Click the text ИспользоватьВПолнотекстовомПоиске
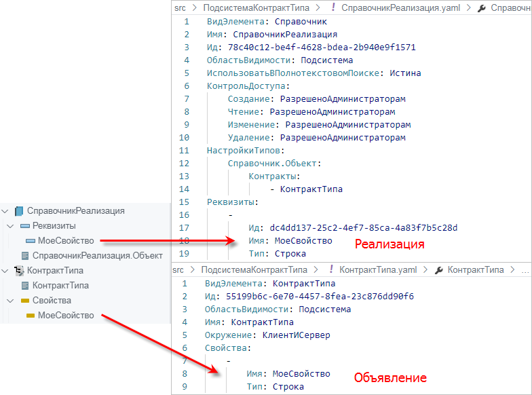The image size is (532, 395). coord(293,73)
